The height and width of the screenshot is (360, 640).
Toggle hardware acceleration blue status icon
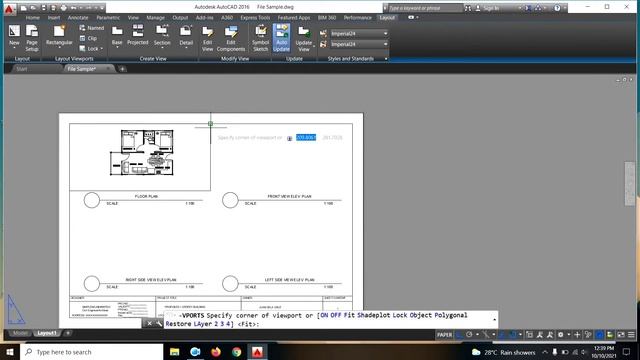599,335
